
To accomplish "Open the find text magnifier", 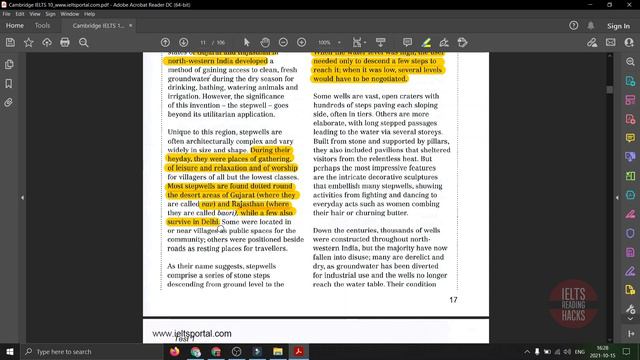I will [84, 42].
